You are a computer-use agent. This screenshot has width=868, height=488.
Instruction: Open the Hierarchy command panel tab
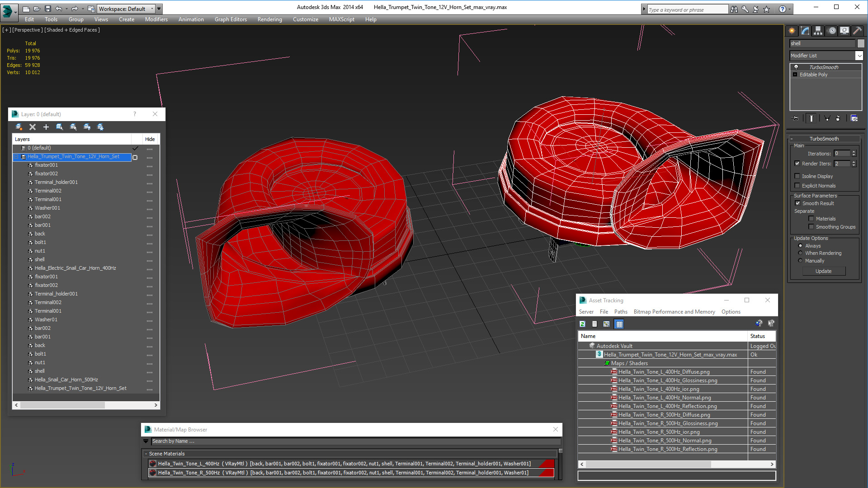[818, 31]
